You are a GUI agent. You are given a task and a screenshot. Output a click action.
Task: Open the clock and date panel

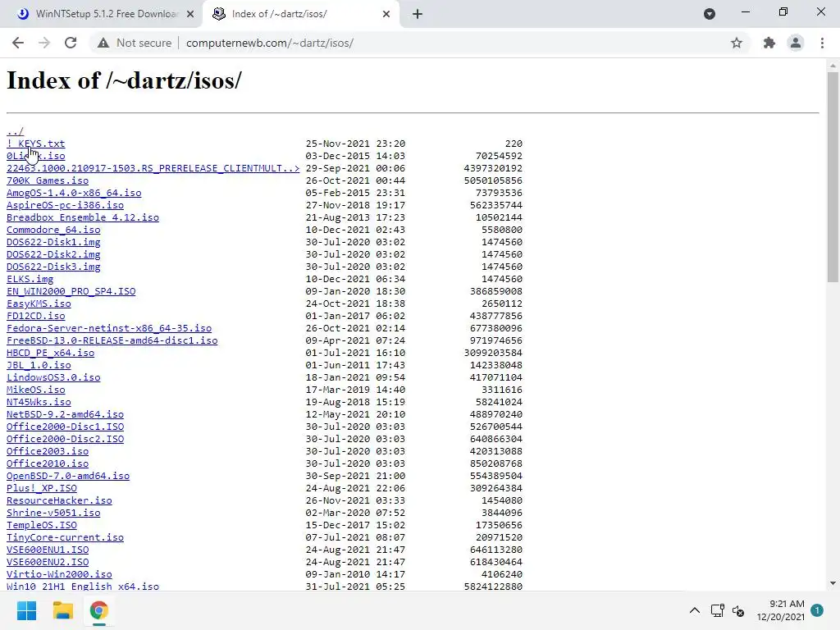click(781, 610)
